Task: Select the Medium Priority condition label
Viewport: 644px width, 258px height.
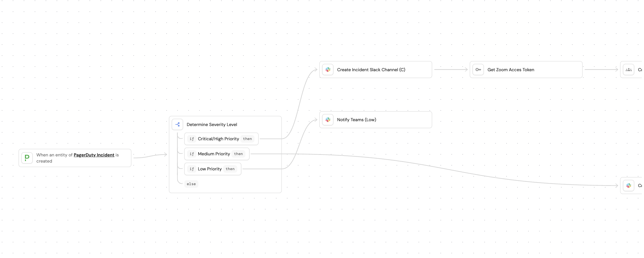Action: [214, 154]
